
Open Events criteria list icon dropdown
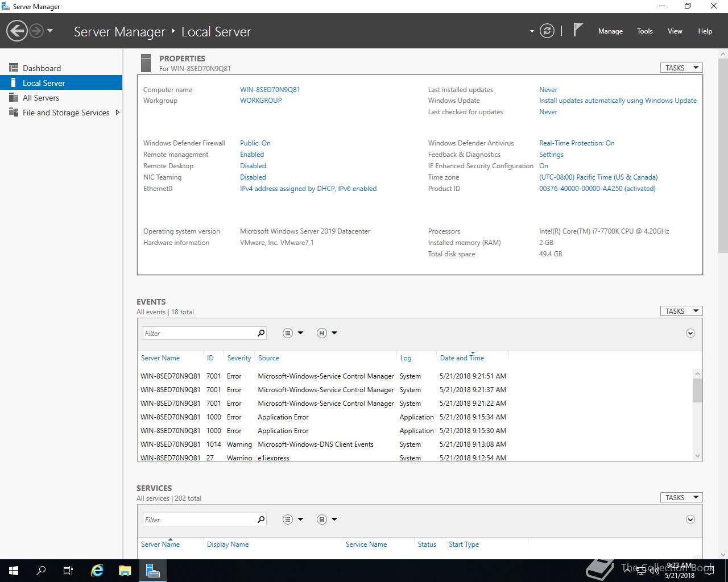(293, 333)
